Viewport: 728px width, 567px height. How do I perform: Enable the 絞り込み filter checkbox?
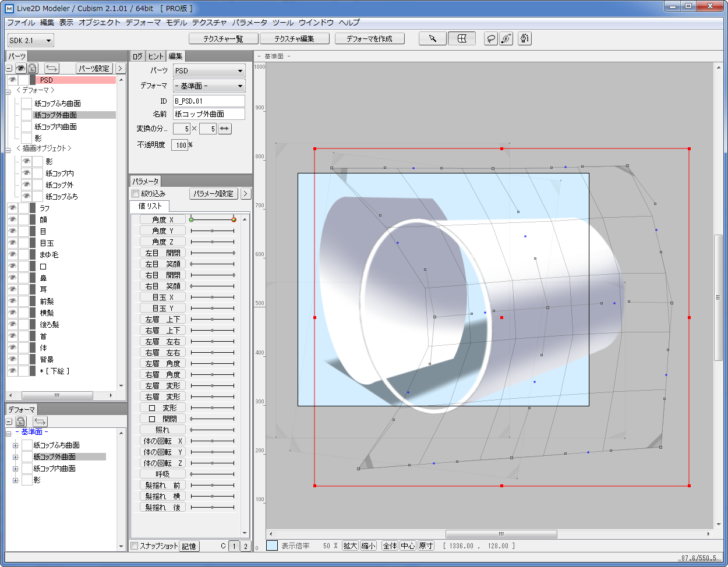pos(135,193)
